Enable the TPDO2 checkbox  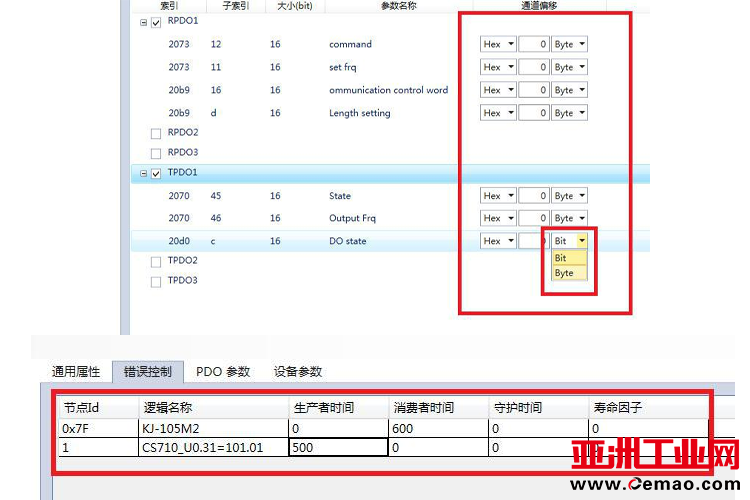[x=156, y=262]
